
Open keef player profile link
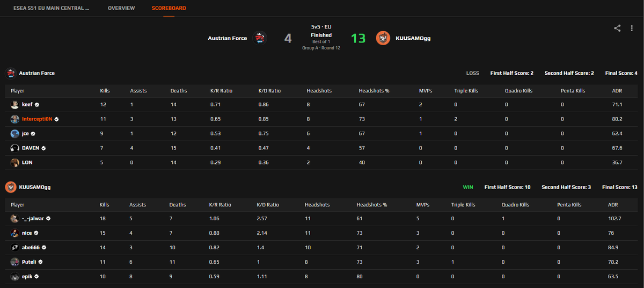27,105
